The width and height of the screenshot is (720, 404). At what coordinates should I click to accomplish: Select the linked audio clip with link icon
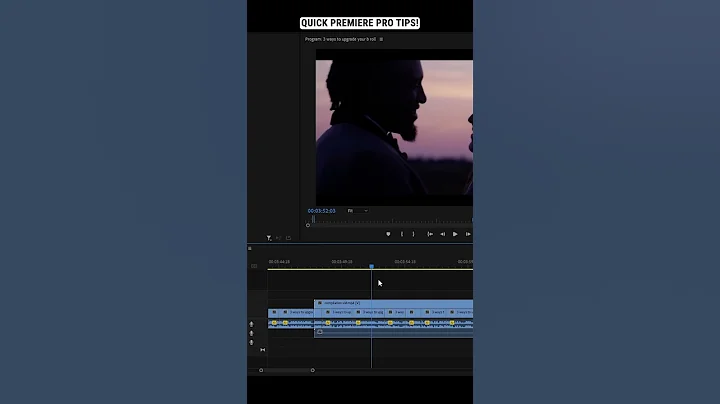pos(394,332)
